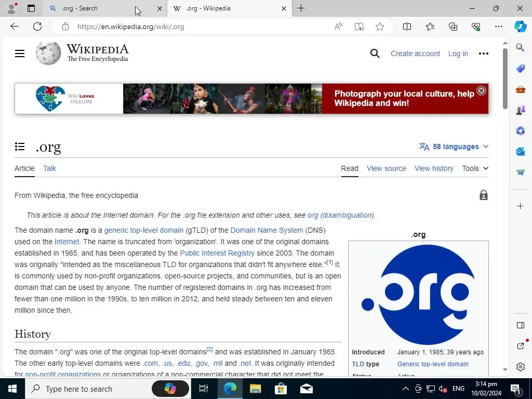Click page protection padlock icon
Screen dimensions: 532x399
484,195
